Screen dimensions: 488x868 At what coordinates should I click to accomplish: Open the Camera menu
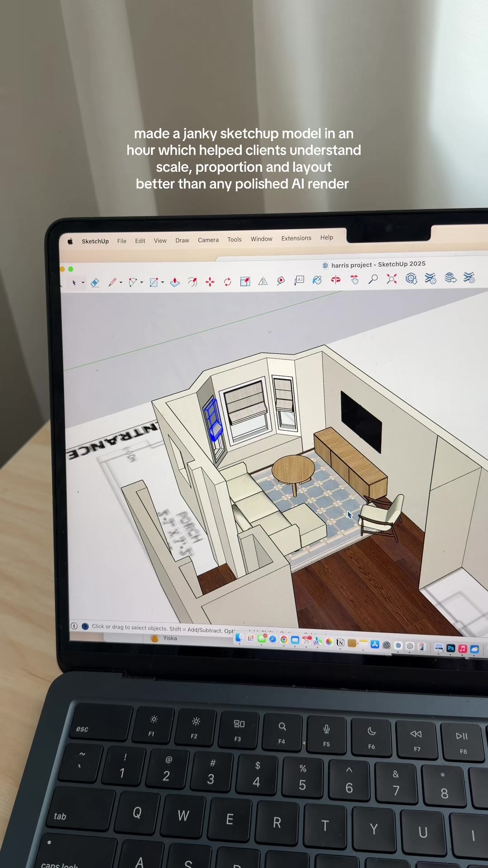(x=208, y=240)
